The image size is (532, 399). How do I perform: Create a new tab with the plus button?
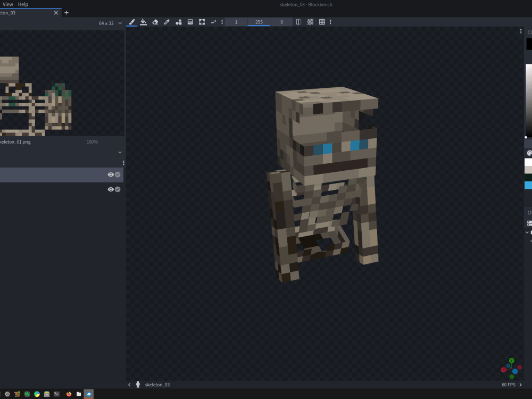pyautogui.click(x=66, y=12)
